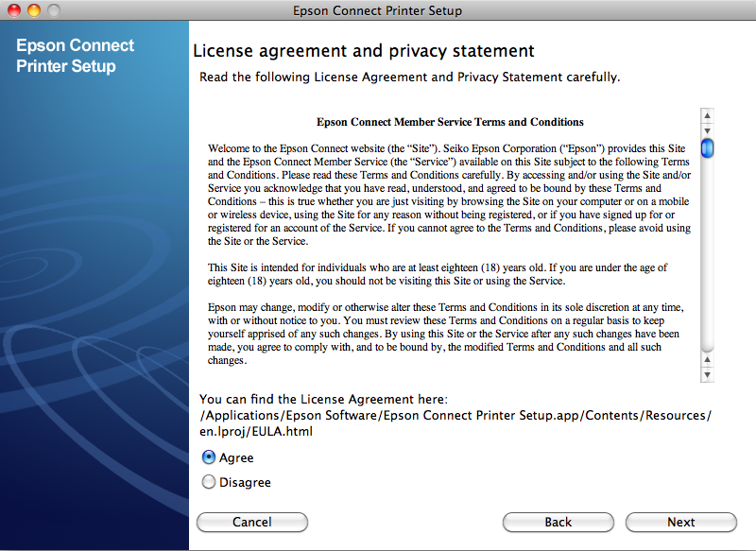Viewport: 756px width, 551px height.
Task: Click the Epson Connect Printer Setup window title
Action: [378, 10]
